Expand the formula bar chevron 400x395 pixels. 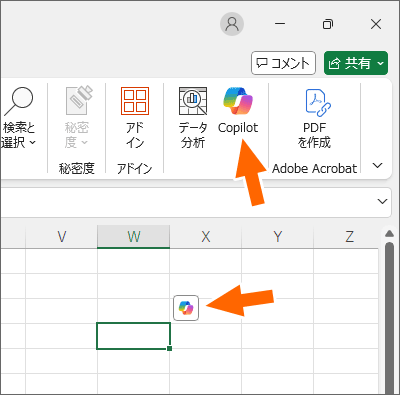[382, 201]
